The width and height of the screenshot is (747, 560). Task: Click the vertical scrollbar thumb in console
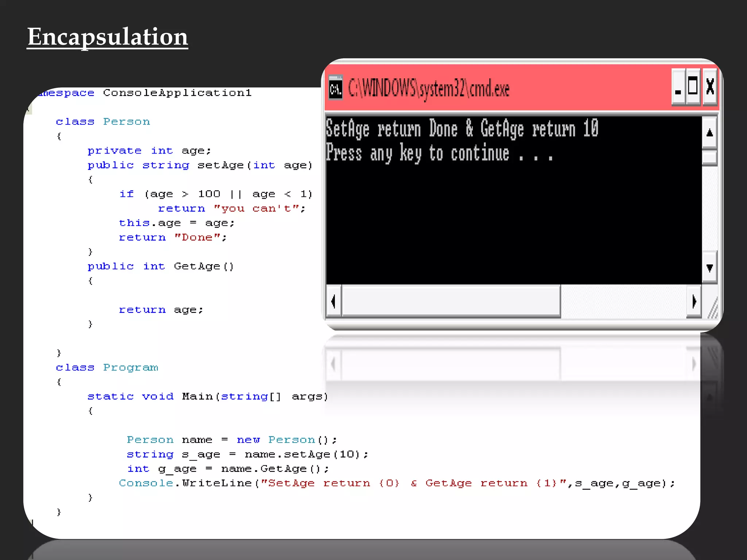pyautogui.click(x=709, y=157)
